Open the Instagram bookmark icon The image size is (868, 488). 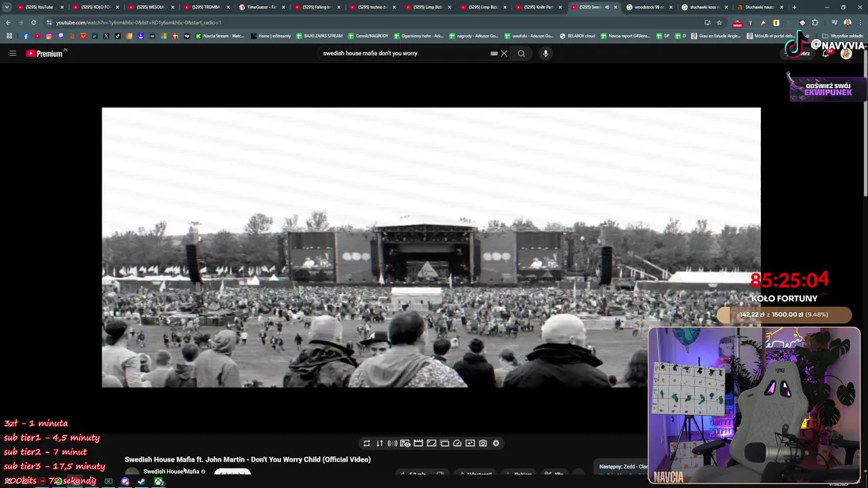(x=49, y=36)
